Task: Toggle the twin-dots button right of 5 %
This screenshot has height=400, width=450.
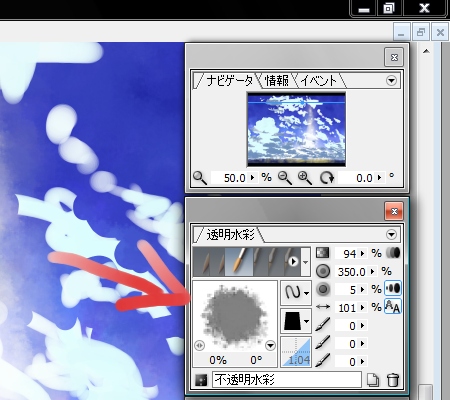Action: click(x=393, y=289)
